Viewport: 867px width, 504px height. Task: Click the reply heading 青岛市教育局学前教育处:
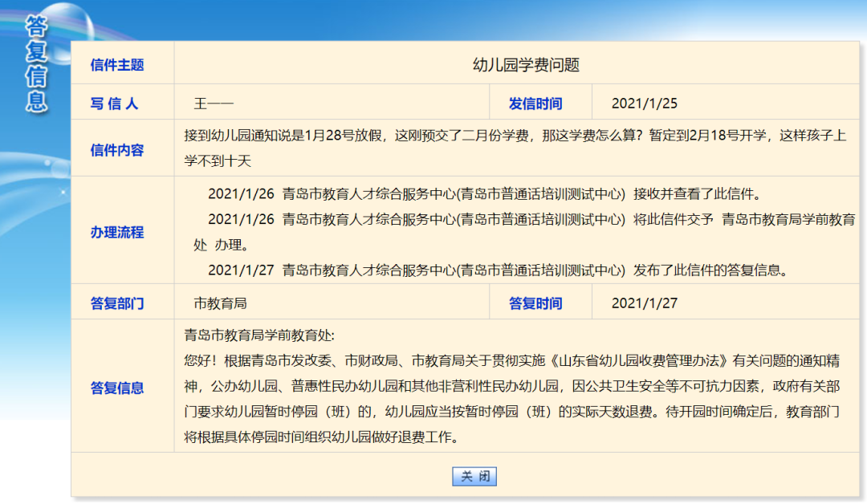coord(259,335)
